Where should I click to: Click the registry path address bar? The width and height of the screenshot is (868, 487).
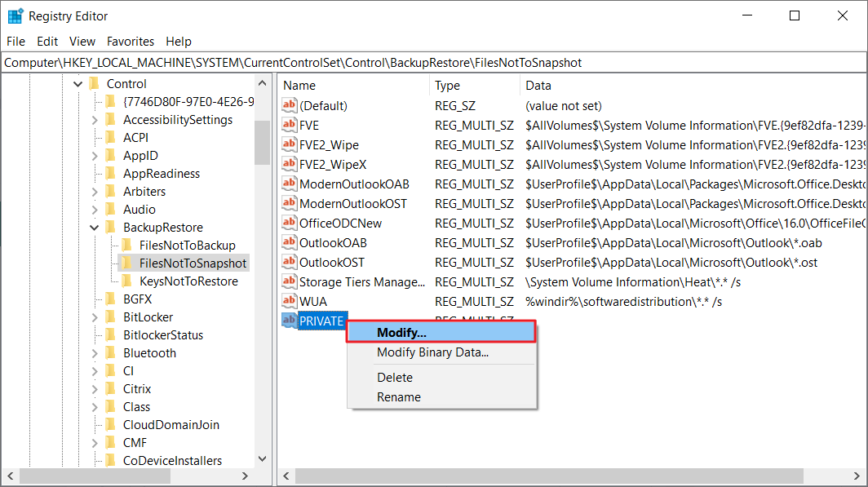(326, 62)
